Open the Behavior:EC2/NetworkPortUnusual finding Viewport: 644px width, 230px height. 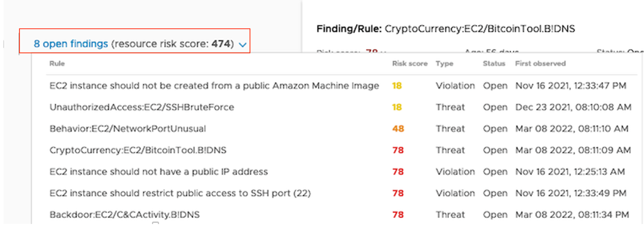pos(127,129)
